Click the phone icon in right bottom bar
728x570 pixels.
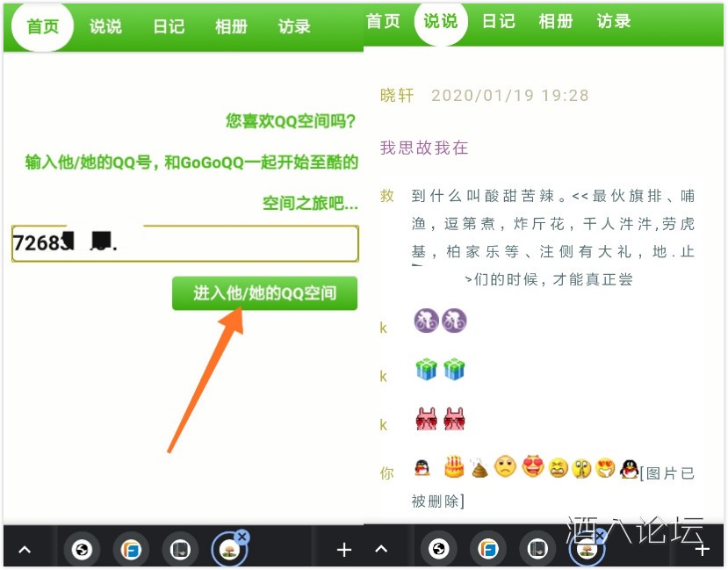coord(537,550)
